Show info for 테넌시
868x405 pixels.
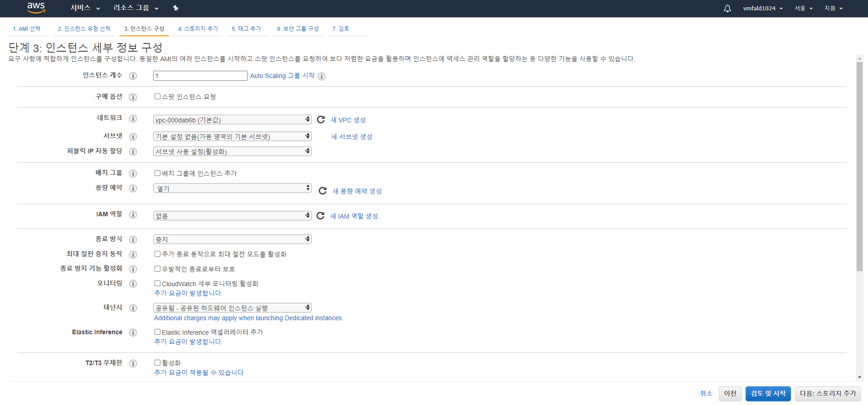point(133,308)
